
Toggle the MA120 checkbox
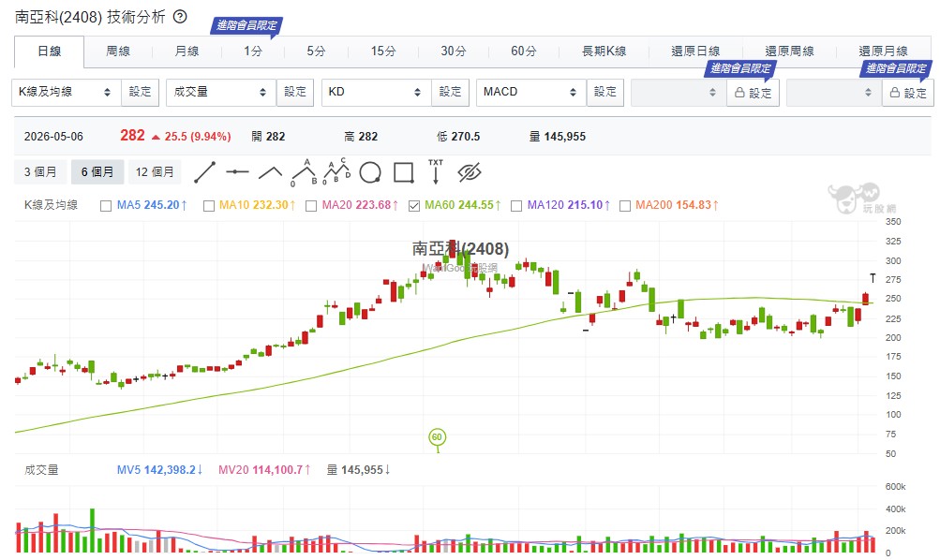pyautogui.click(x=516, y=205)
